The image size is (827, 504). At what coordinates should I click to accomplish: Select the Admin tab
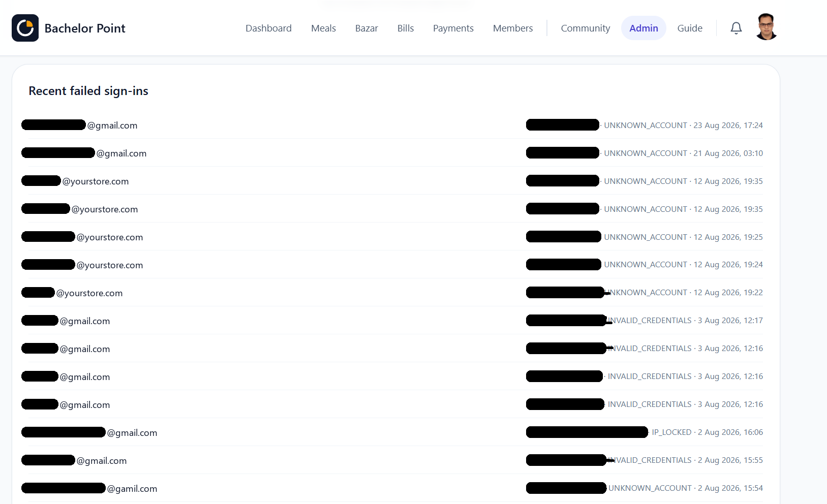pos(644,28)
